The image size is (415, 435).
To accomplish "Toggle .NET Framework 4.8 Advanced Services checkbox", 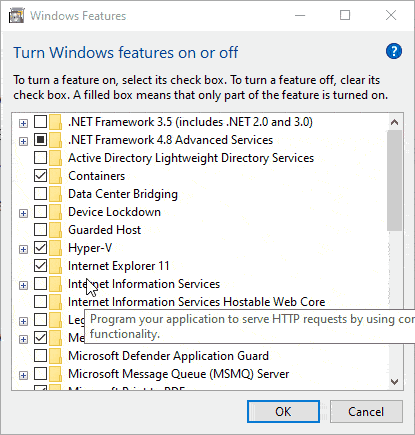I will point(40,140).
